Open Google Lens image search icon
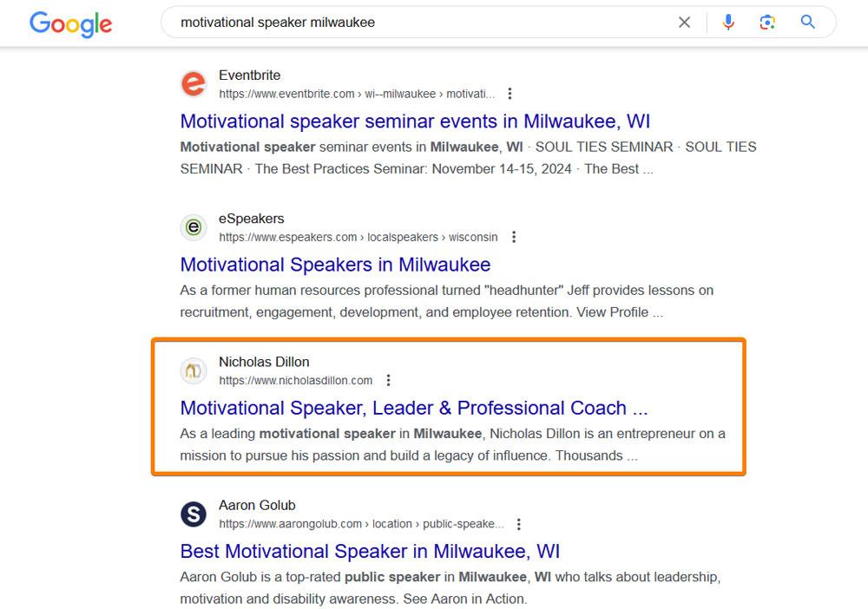The width and height of the screenshot is (868, 609). [767, 23]
